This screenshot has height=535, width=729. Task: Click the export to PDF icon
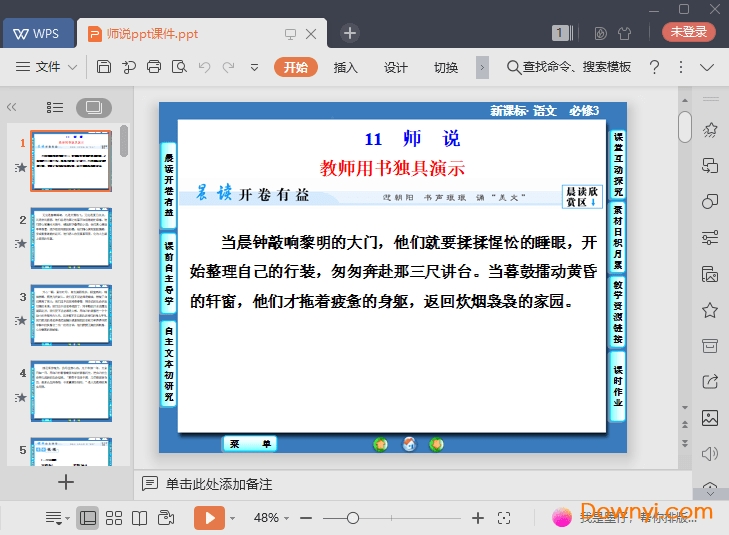click(x=129, y=67)
